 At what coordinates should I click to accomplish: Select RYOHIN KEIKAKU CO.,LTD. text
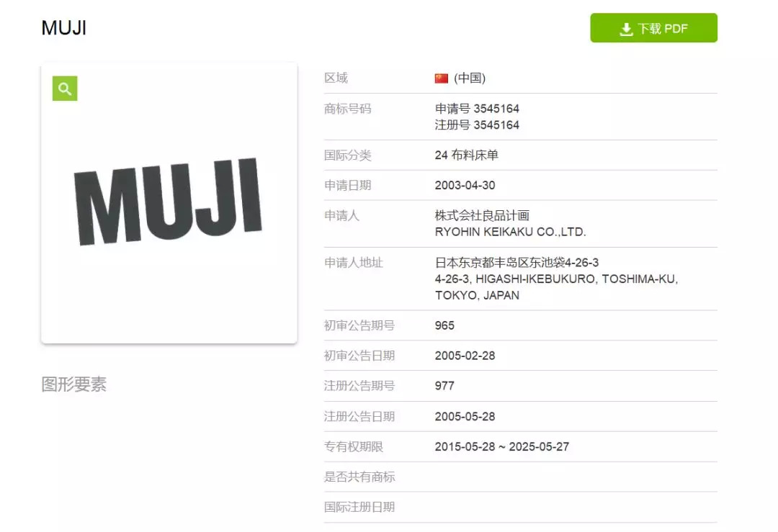[511, 232]
